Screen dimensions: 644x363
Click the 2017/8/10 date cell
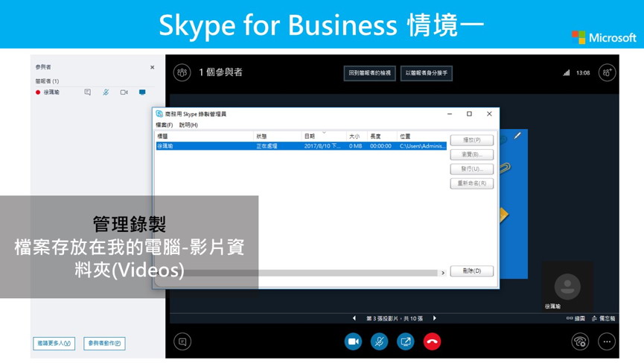322,146
